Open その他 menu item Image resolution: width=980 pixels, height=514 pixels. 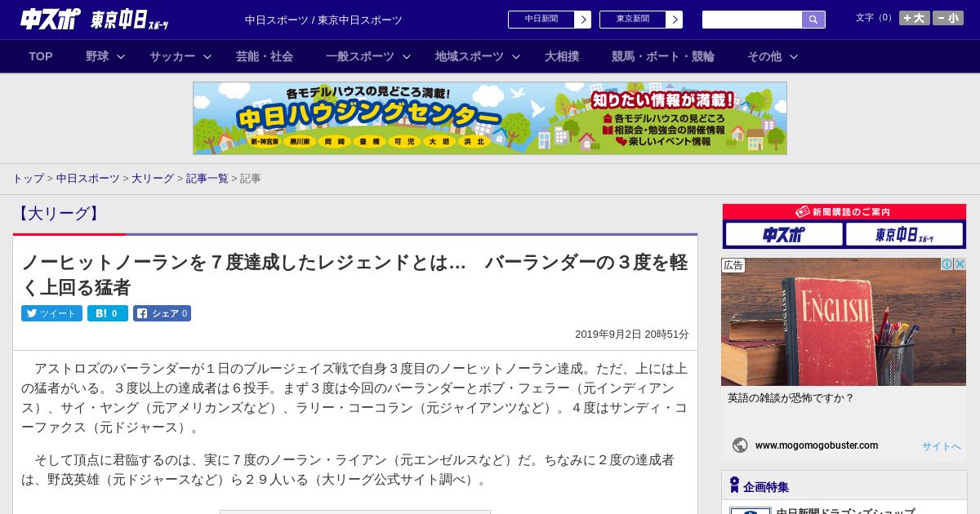[x=764, y=56]
